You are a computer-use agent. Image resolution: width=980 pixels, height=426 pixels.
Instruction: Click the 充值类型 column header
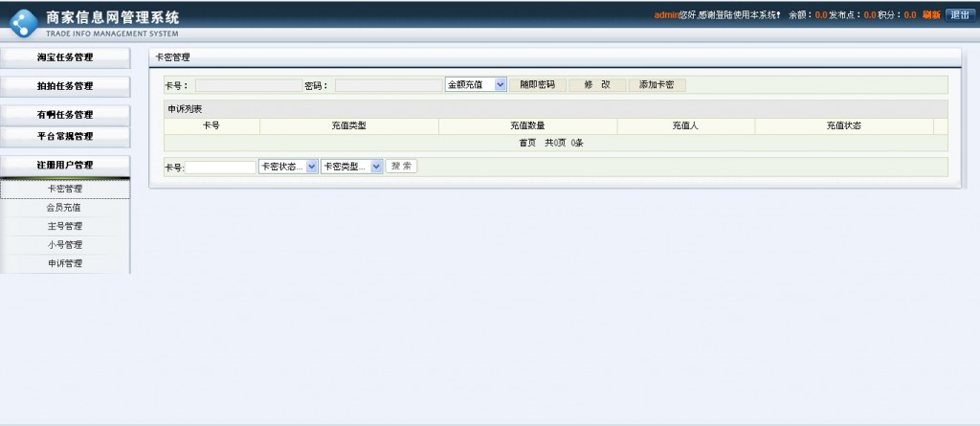point(348,125)
